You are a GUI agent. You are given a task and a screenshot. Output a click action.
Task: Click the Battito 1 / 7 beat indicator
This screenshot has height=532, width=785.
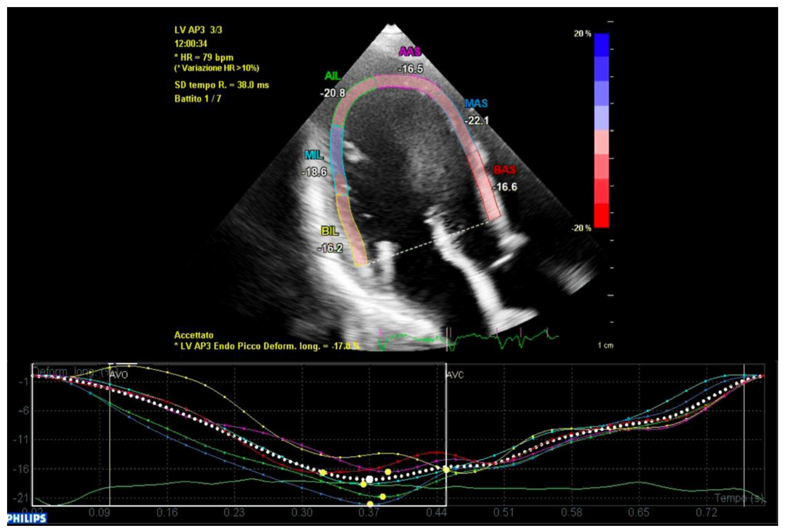click(x=198, y=99)
